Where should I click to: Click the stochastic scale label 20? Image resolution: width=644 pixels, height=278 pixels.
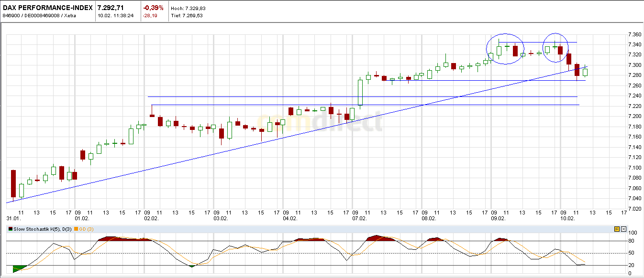pos(631,265)
